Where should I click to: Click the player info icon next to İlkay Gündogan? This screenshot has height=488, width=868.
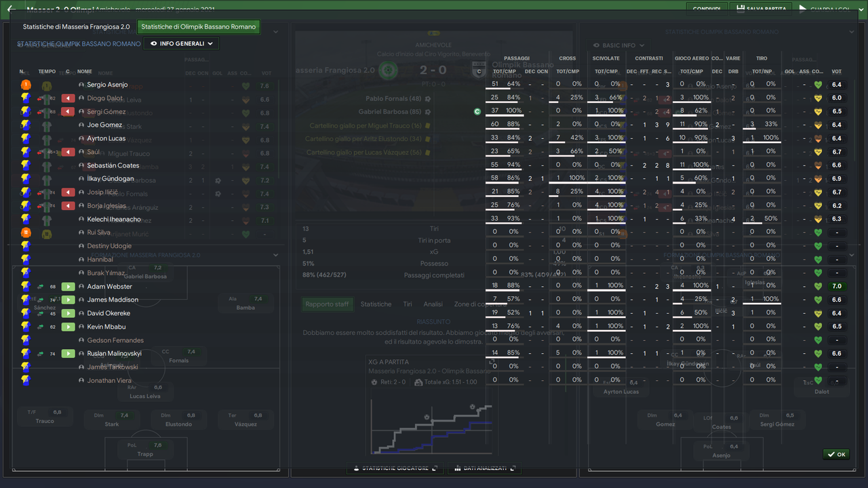pos(81,179)
